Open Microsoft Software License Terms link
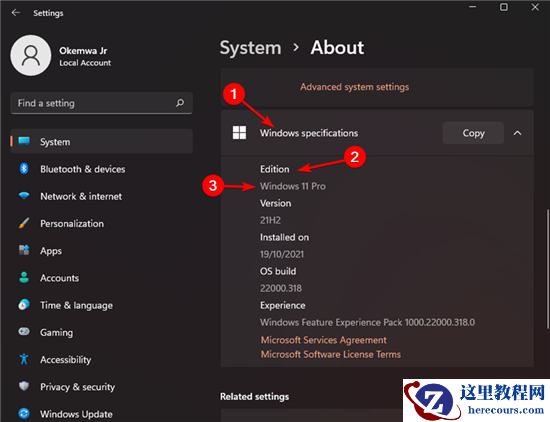 pyautogui.click(x=330, y=354)
